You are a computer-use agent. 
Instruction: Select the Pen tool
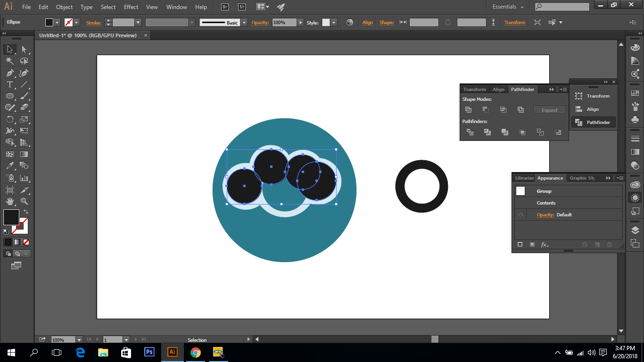pos(9,73)
